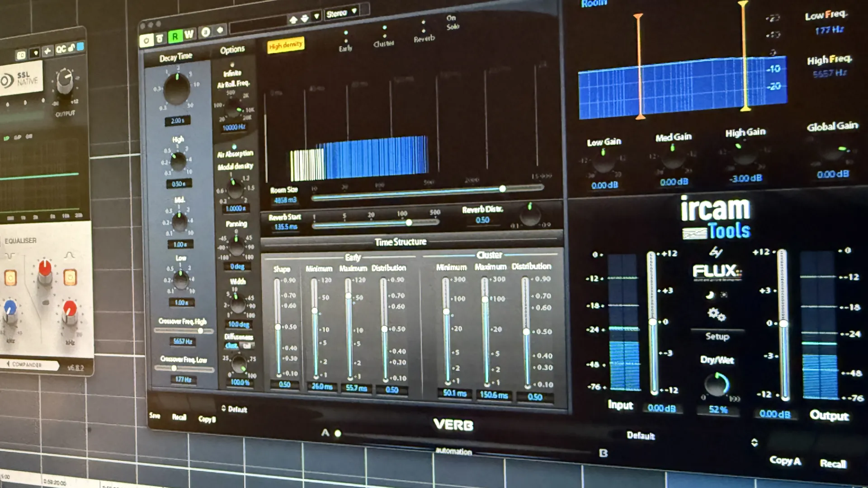
Task: Click the green Read automation R button
Action: [x=175, y=37]
